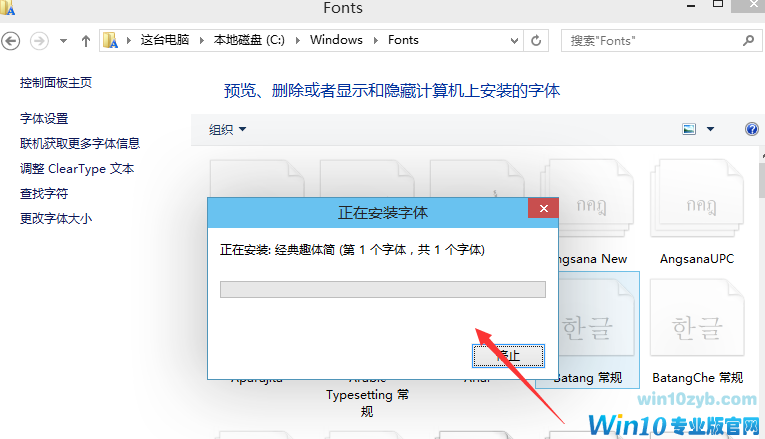Open the 组织 dropdown menu
This screenshot has width=765, height=439.
pyautogui.click(x=227, y=129)
